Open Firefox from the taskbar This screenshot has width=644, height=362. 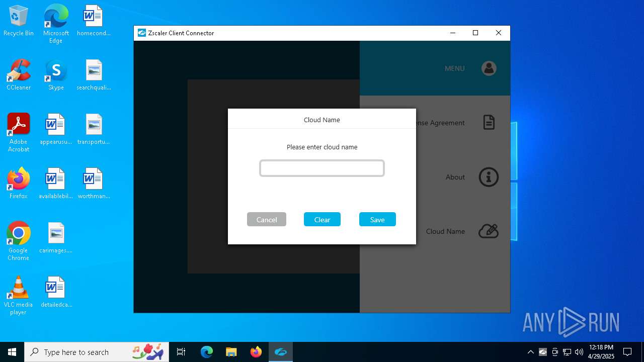256,352
